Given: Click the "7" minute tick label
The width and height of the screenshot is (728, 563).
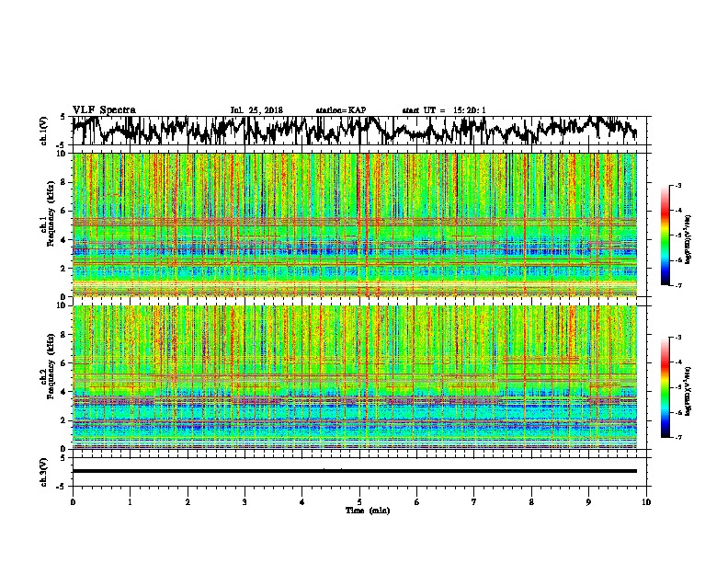Looking at the screenshot, I should pos(474,501).
